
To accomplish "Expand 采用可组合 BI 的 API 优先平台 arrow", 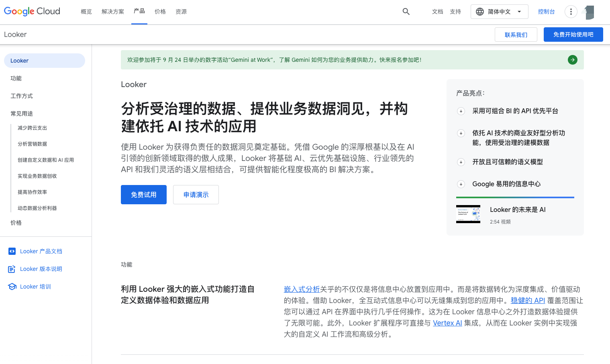I will 461,111.
